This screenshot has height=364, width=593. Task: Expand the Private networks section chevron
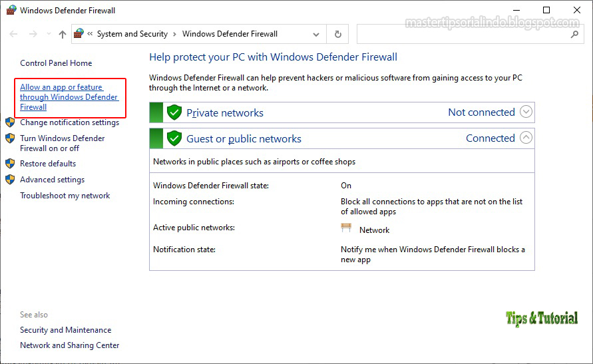click(526, 112)
